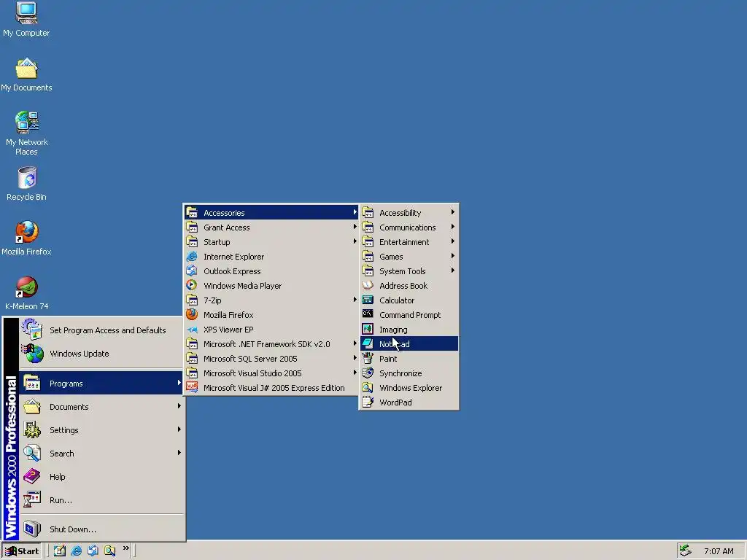Click the Settings submenu arrow
The width and height of the screenshot is (747, 560).
click(179, 429)
